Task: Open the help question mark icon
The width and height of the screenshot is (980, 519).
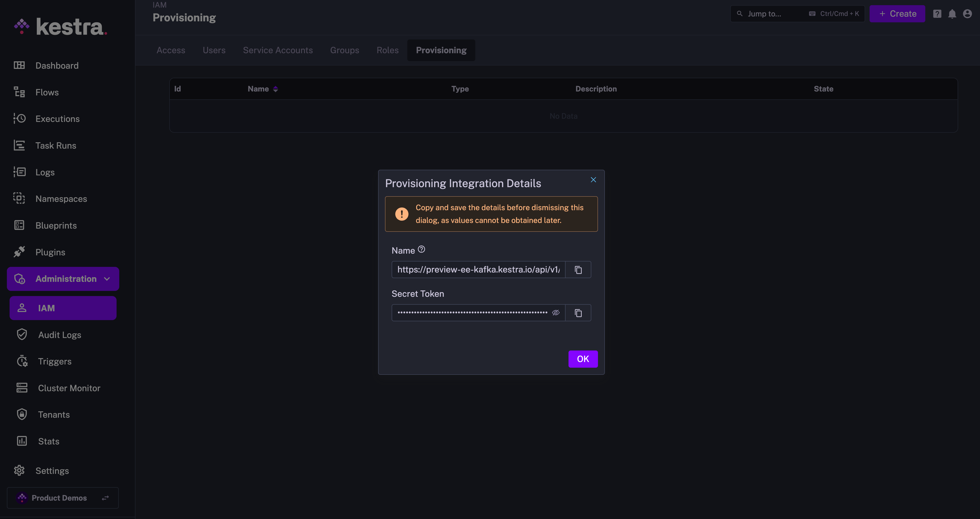Action: tap(937, 14)
